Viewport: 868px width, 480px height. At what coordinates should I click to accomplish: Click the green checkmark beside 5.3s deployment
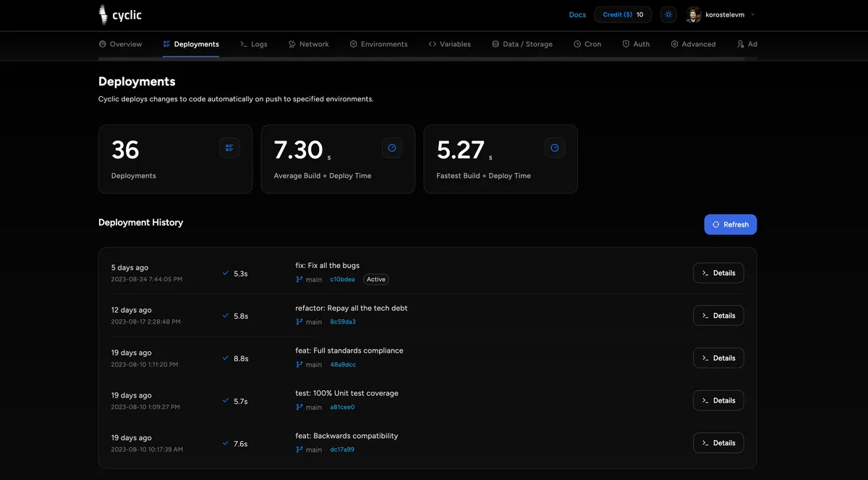click(224, 273)
